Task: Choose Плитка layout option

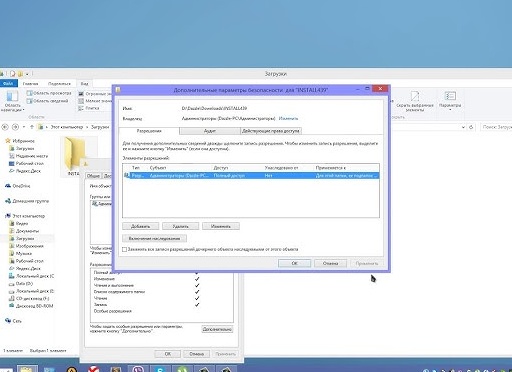Action: tap(89, 108)
